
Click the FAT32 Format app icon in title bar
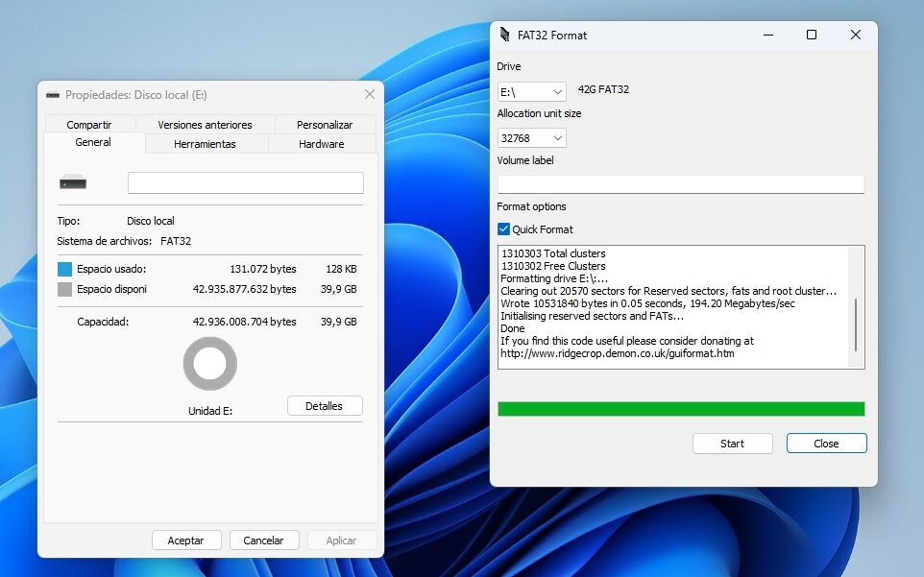(x=504, y=35)
